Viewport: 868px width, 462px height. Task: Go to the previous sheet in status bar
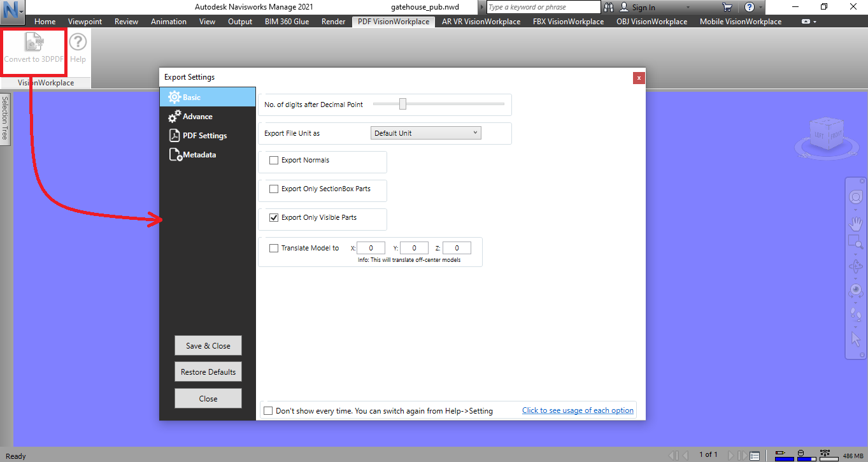686,456
